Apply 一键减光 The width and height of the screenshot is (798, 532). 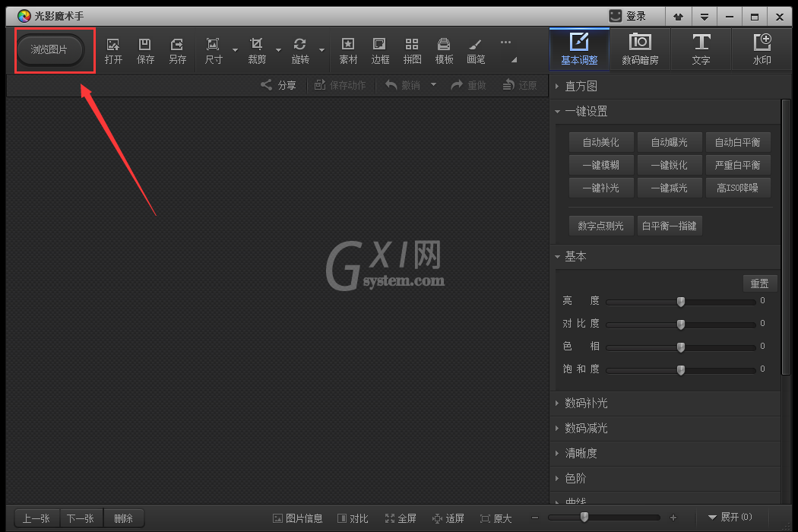pos(670,188)
